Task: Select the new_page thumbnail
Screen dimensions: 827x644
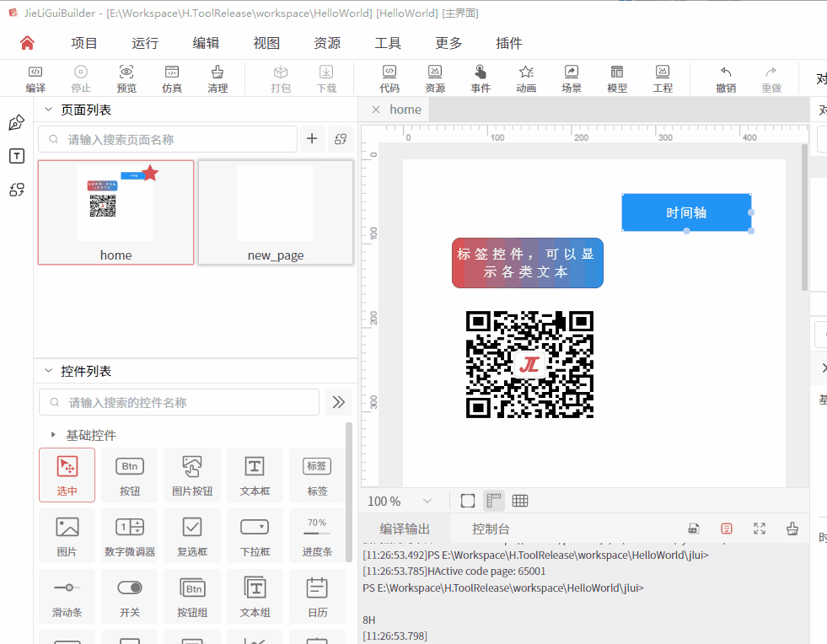Action: coord(276,212)
